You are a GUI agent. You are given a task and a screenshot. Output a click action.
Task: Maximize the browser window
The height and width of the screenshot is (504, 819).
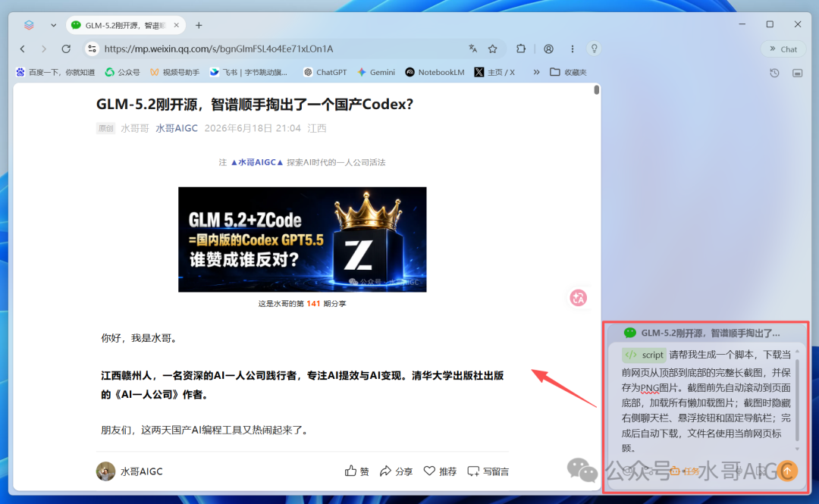tap(770, 24)
